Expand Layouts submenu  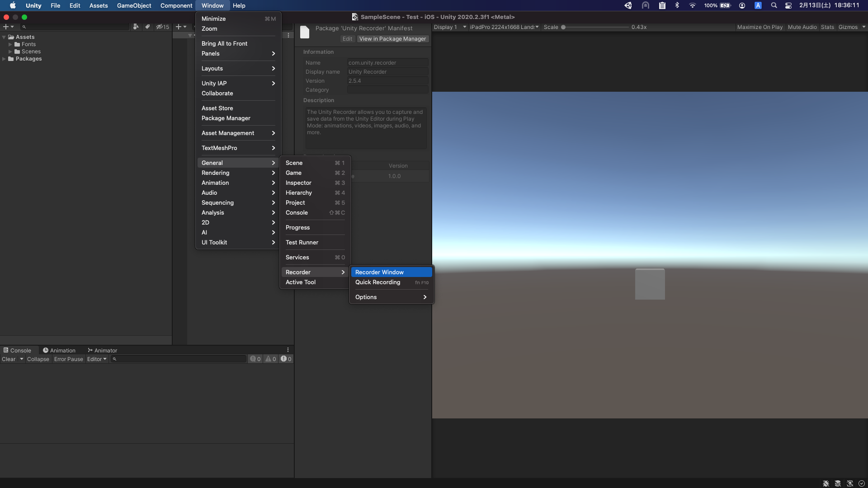point(238,69)
